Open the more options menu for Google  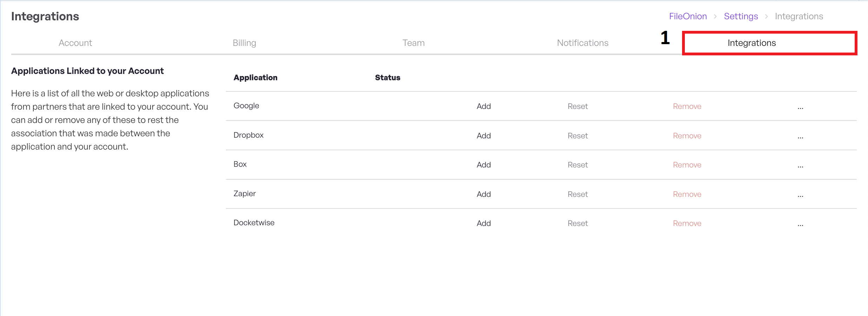pos(800,107)
